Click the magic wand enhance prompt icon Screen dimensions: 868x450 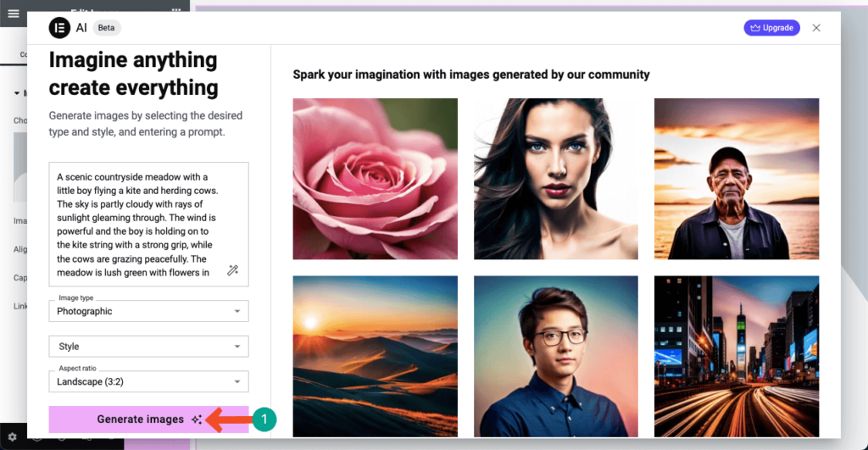[x=232, y=270]
